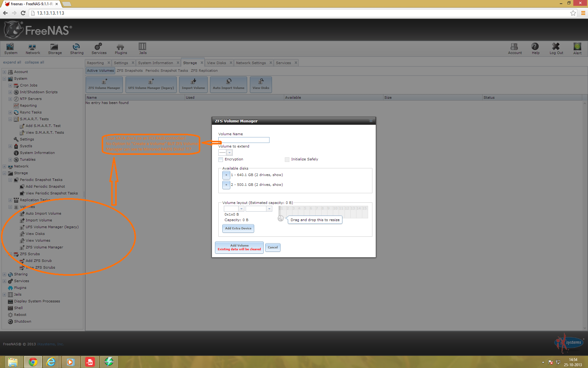The image size is (588, 368).
Task: Collapse the S.M.A.R.T. Tests tree node
Action: coord(10,119)
